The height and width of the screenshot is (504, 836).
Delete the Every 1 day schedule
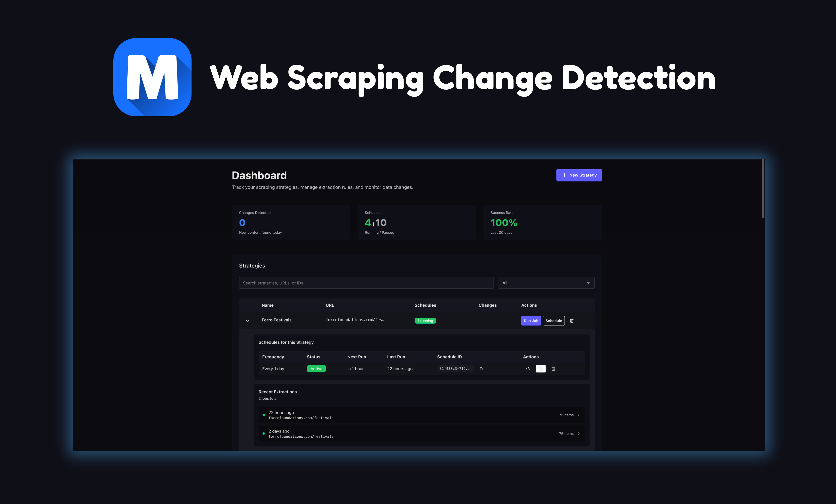click(553, 369)
